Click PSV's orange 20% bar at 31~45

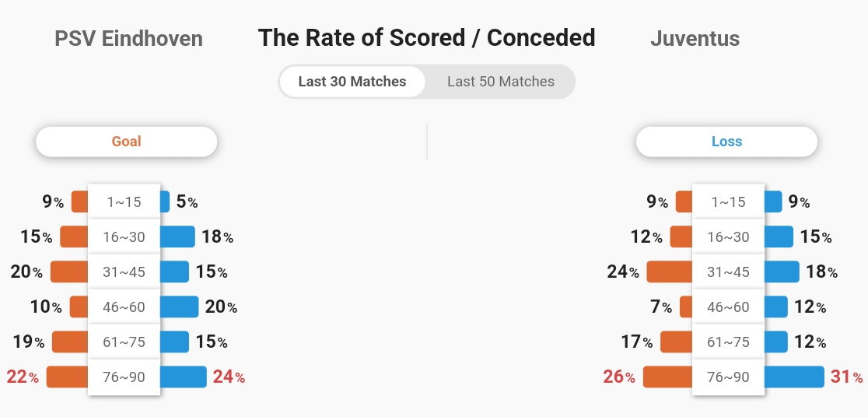pyautogui.click(x=69, y=272)
